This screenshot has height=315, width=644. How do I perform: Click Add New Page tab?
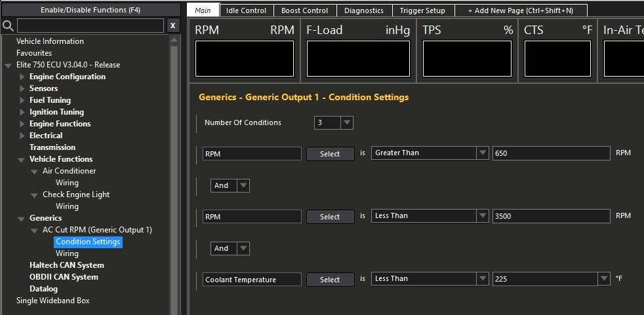pyautogui.click(x=520, y=10)
